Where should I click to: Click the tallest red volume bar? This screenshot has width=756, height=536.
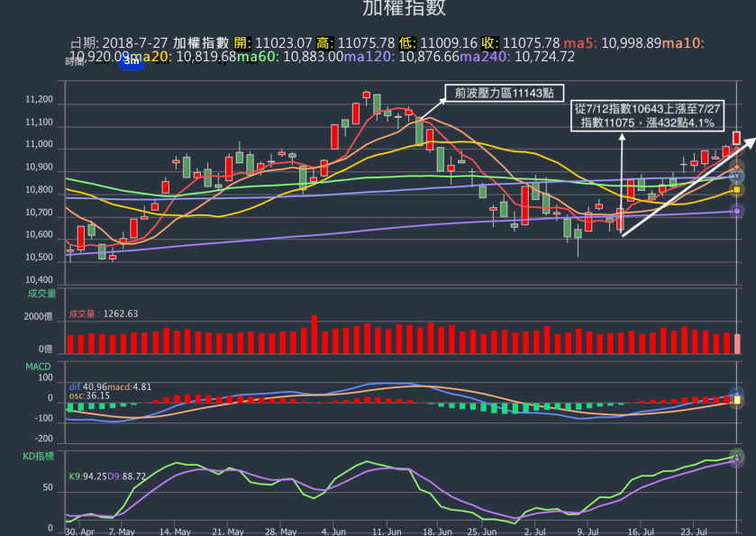coord(314,334)
